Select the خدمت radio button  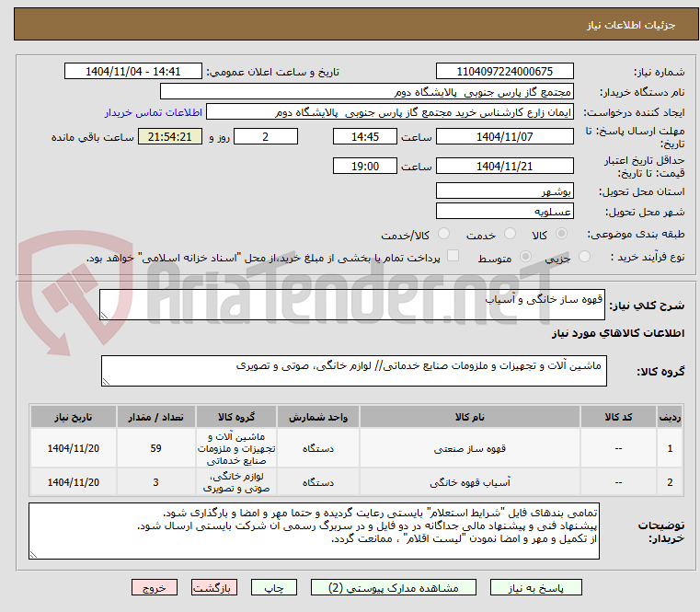510,234
